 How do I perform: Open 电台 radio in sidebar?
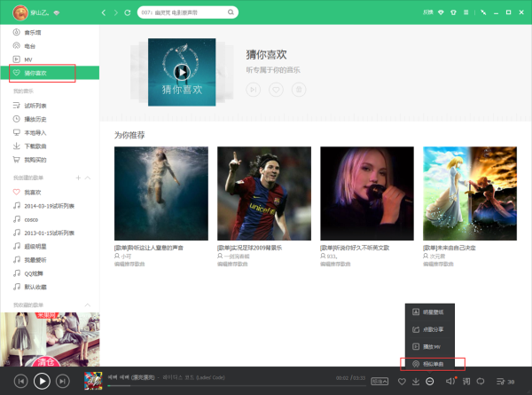tap(30, 45)
